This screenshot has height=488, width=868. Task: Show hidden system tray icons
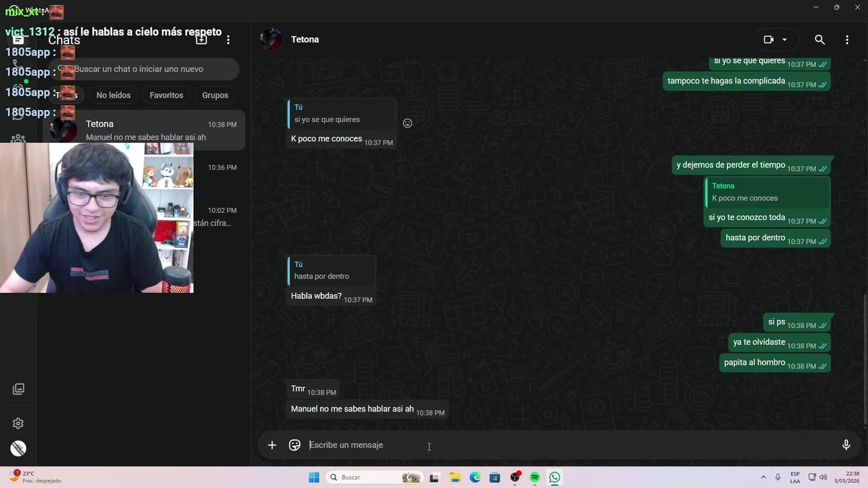point(764,478)
